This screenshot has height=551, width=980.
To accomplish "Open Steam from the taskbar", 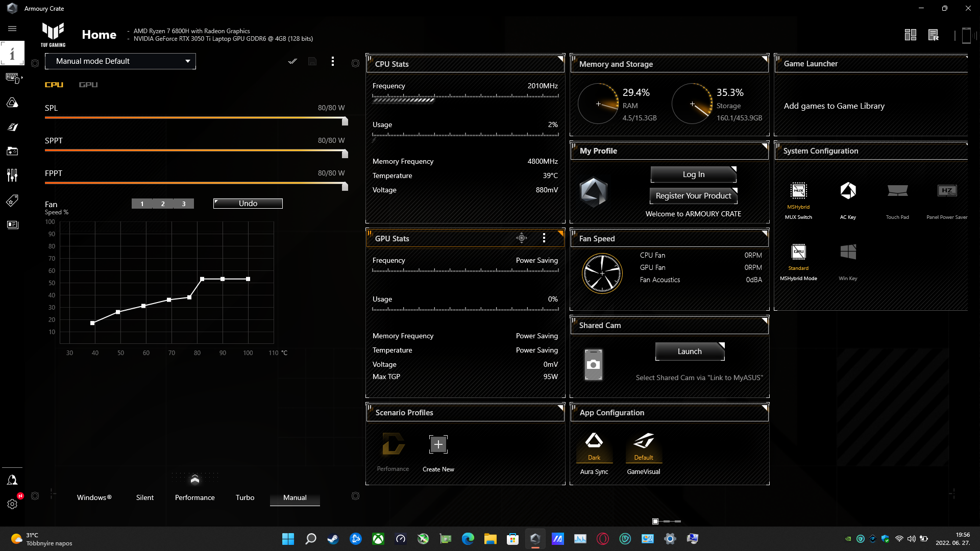I will [333, 539].
